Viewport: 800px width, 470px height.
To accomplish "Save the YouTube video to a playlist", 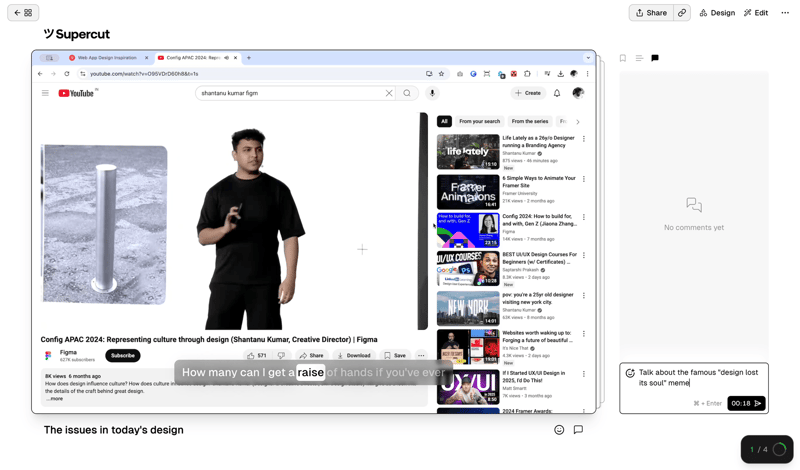I will (x=395, y=356).
